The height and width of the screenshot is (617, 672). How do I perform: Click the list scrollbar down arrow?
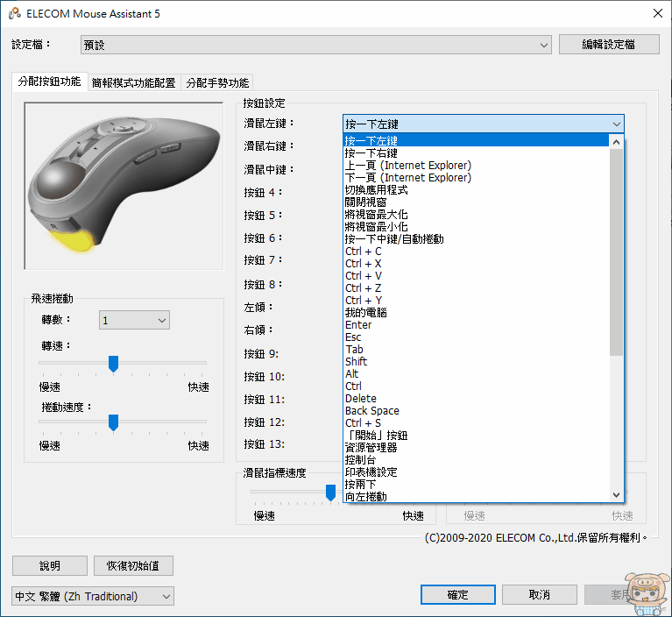point(616,495)
